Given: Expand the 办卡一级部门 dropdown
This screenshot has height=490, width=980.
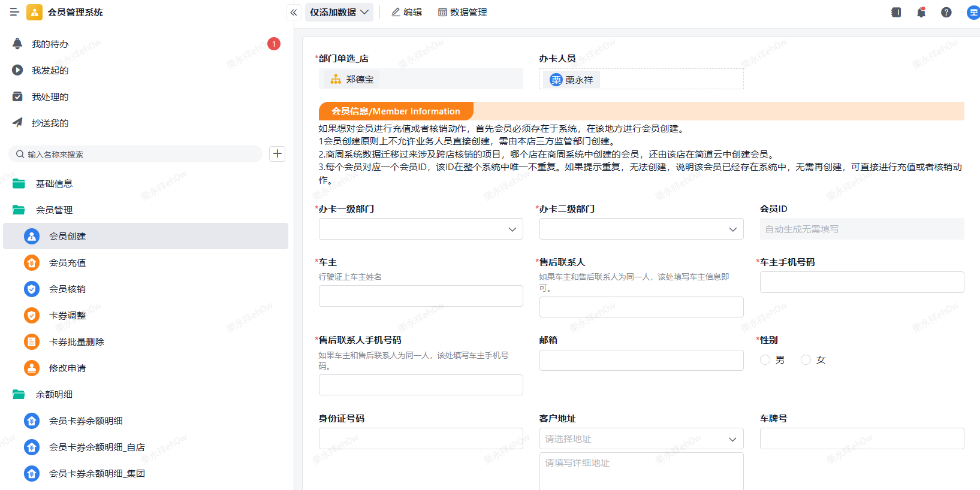Looking at the screenshot, I should (x=421, y=229).
